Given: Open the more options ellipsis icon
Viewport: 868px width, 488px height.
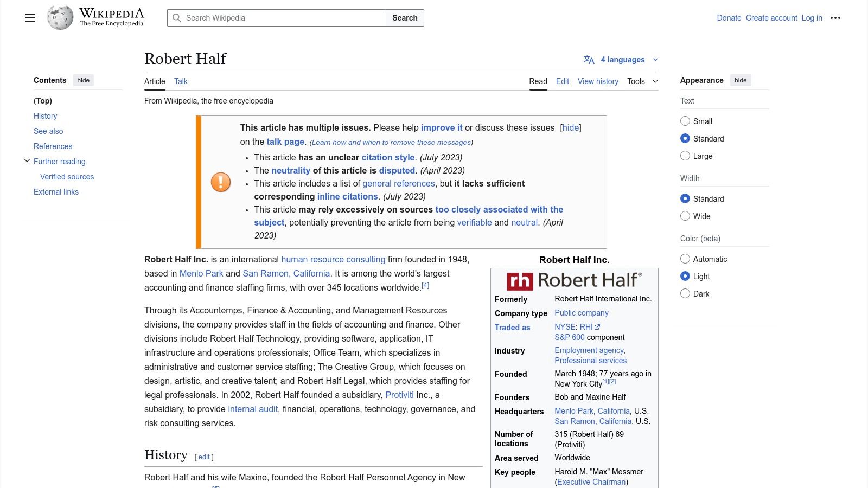Looking at the screenshot, I should [x=835, y=18].
